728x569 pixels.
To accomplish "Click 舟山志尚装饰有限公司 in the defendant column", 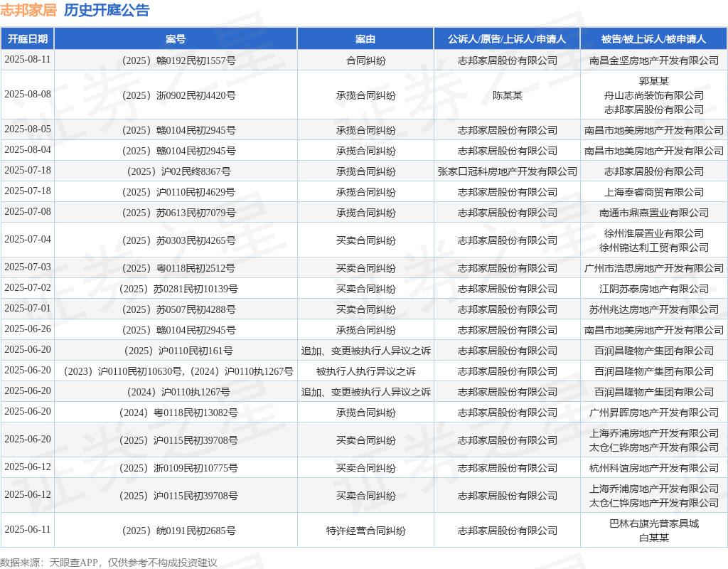I will coord(654,95).
